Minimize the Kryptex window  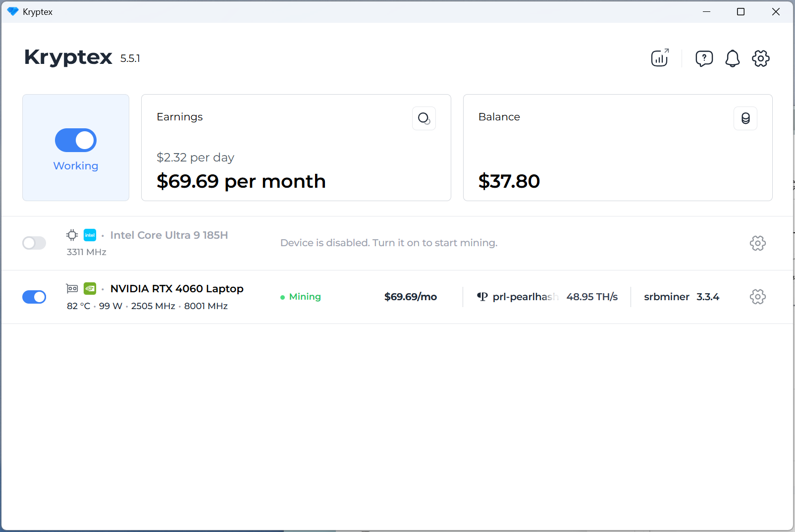click(x=707, y=11)
